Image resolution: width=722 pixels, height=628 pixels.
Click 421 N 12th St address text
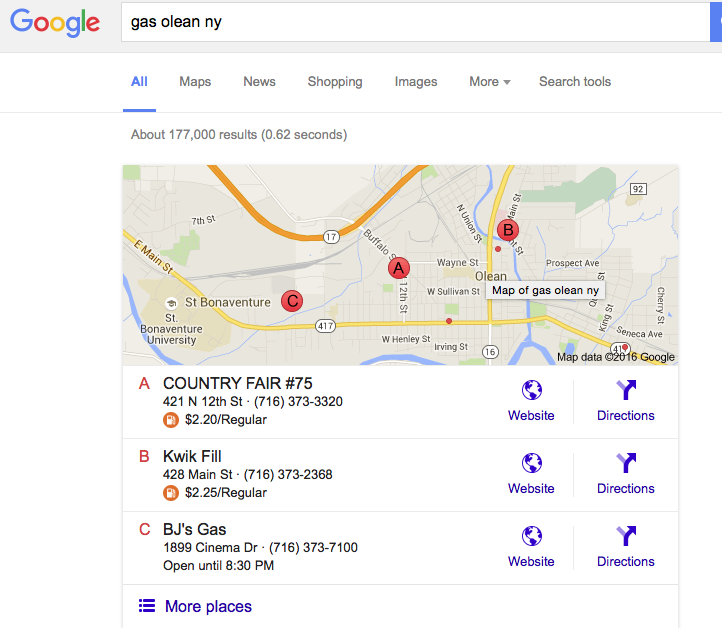(202, 401)
